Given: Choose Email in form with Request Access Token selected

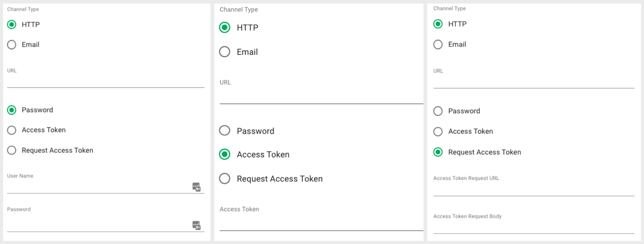Looking at the screenshot, I should point(438,45).
